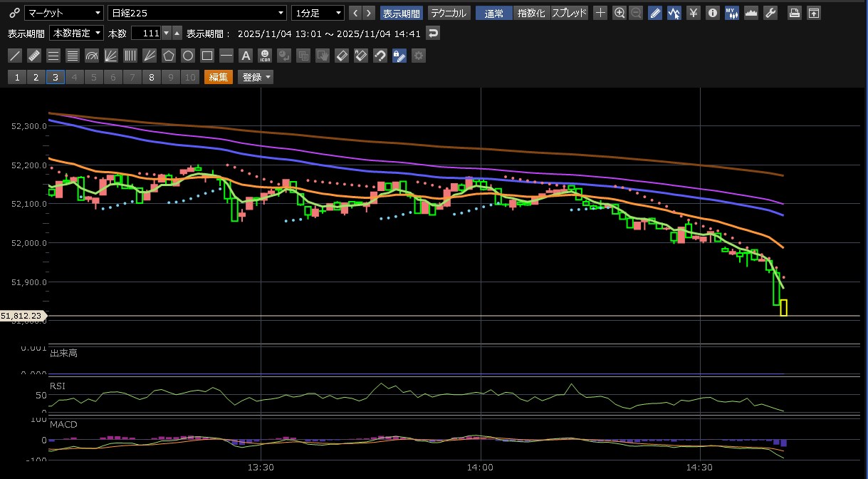Select the text annotation 'A' tool
Screen dimensions: 868x479
coord(246,56)
